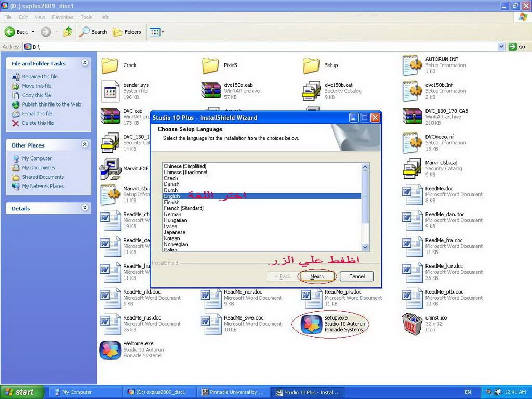The image size is (532, 399).
Task: Click Next in the InstallShield Wizard
Action: tap(317, 276)
